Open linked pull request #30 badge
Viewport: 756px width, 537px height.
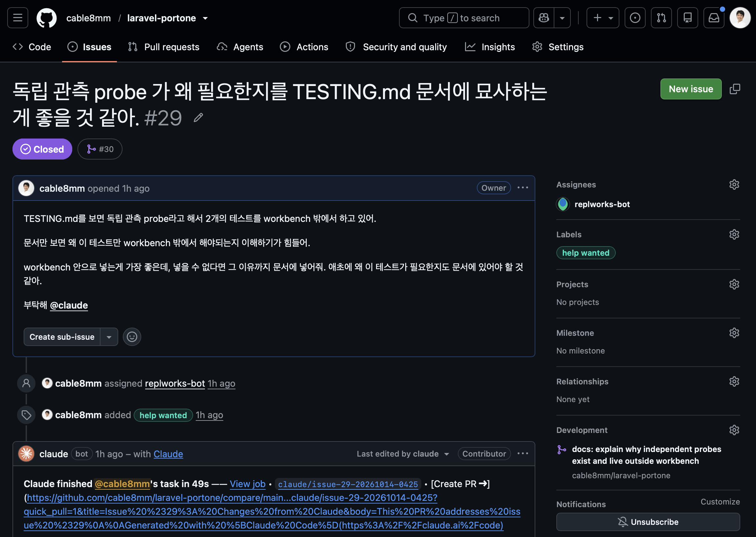tap(100, 149)
